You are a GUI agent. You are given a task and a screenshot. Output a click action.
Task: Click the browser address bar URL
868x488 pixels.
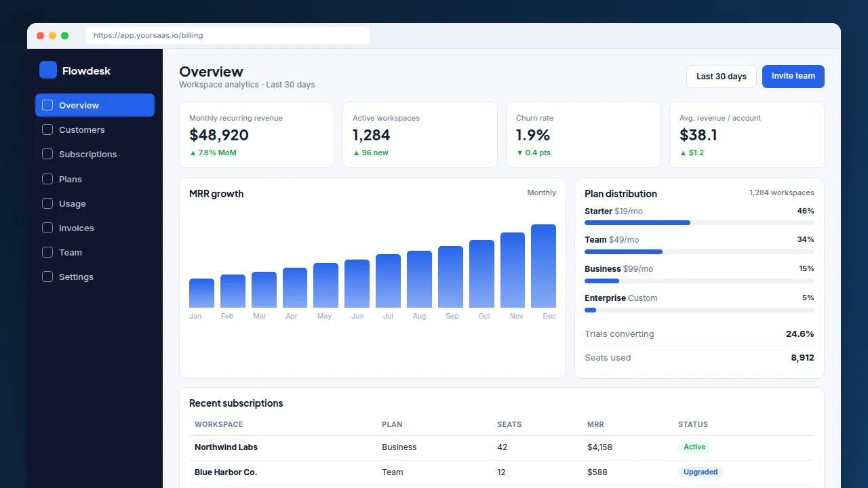[x=148, y=35]
